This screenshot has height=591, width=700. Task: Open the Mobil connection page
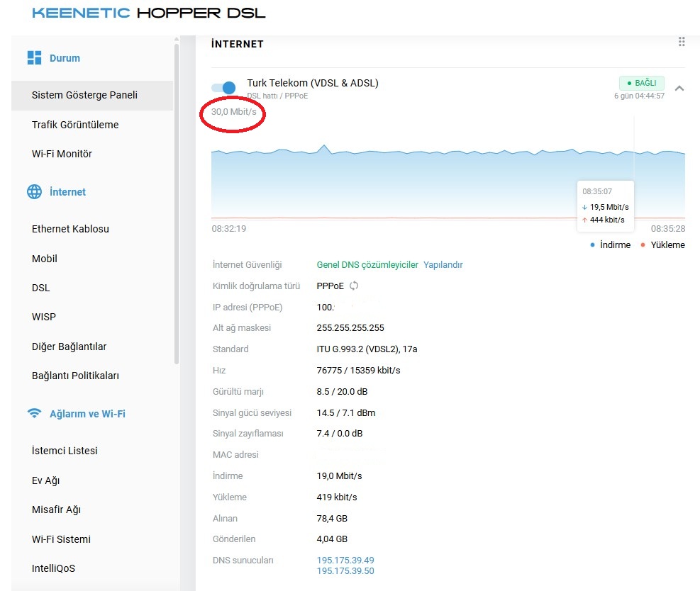[x=44, y=259]
